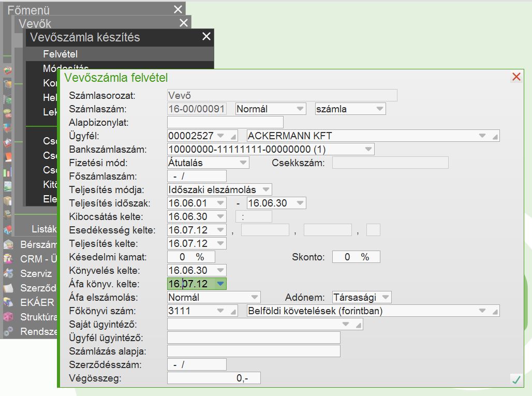Open Struktúra module in main menu

point(38,317)
